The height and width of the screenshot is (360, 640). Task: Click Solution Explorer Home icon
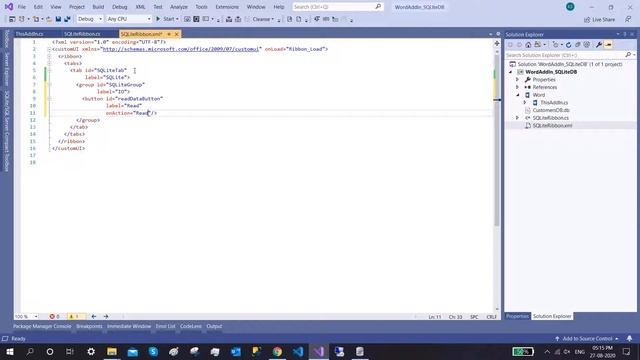[528, 44]
